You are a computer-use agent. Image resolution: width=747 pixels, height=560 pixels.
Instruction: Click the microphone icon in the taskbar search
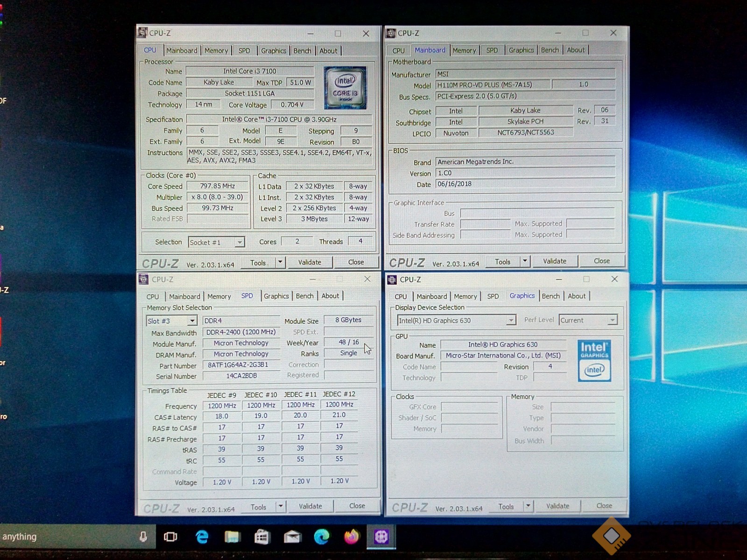click(x=143, y=537)
